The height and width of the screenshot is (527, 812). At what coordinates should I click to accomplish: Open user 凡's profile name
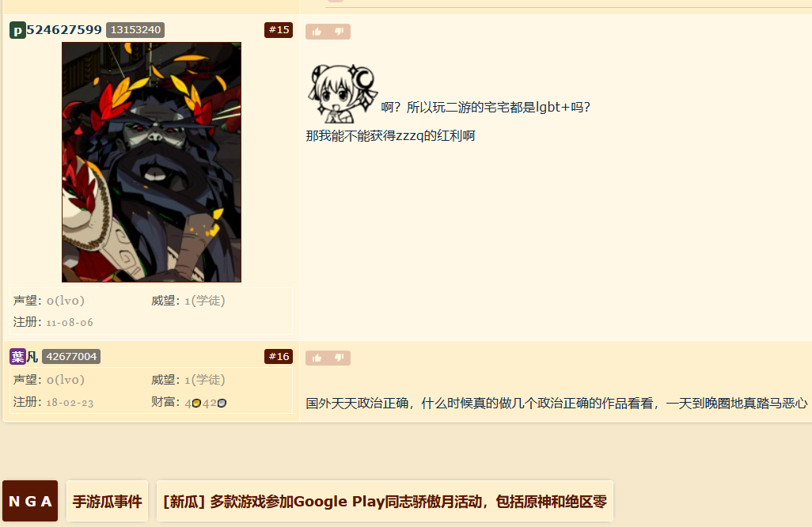click(x=32, y=357)
